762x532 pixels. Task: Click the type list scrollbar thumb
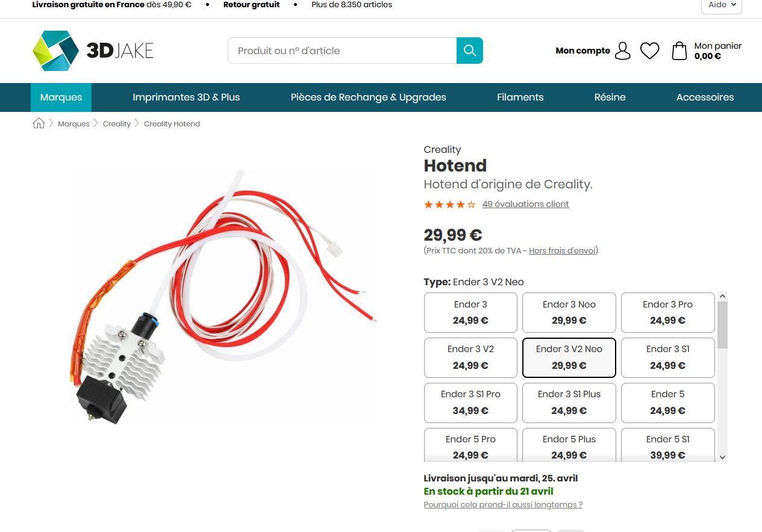[723, 325]
